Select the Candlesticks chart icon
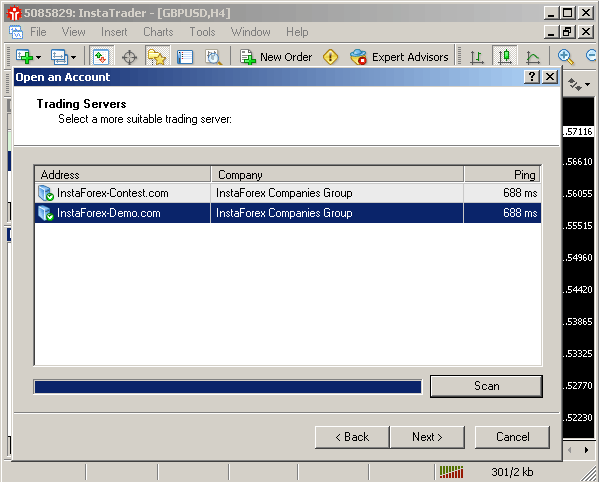Image resolution: width=599 pixels, height=482 pixels. pos(505,57)
